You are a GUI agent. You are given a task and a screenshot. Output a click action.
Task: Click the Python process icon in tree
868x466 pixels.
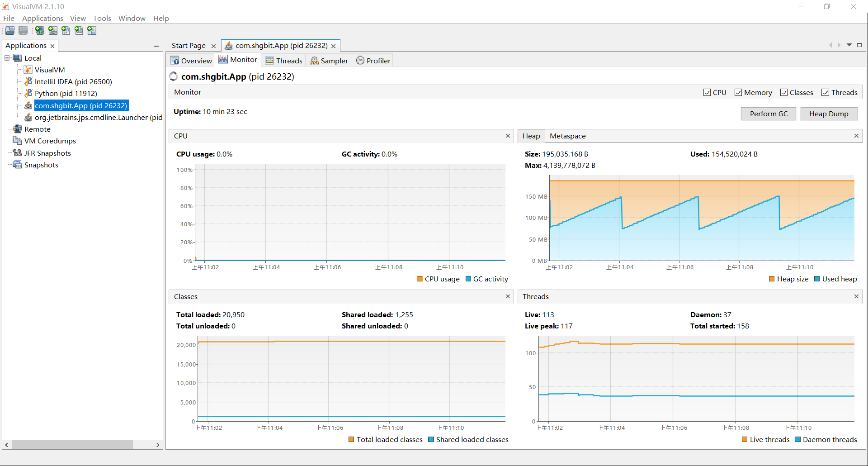coord(28,93)
